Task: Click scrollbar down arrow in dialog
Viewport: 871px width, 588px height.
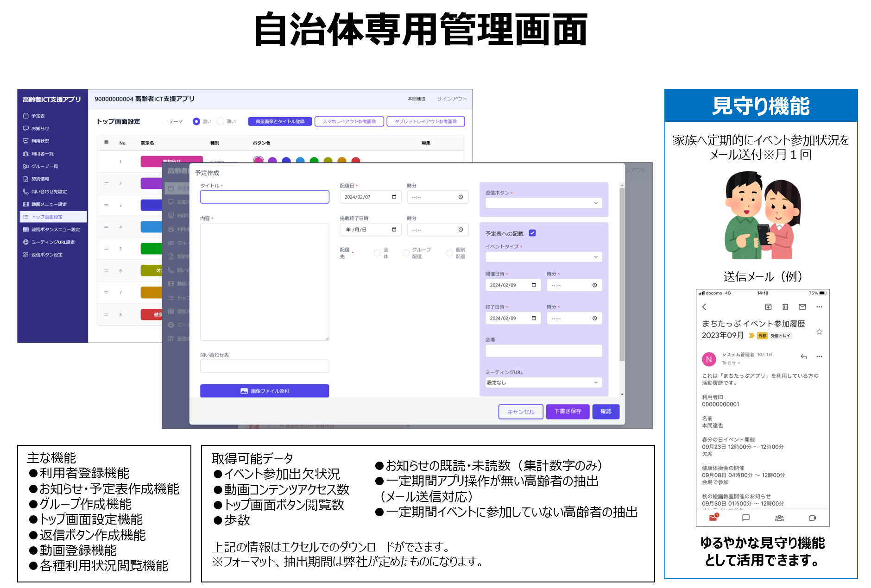Action: [622, 394]
